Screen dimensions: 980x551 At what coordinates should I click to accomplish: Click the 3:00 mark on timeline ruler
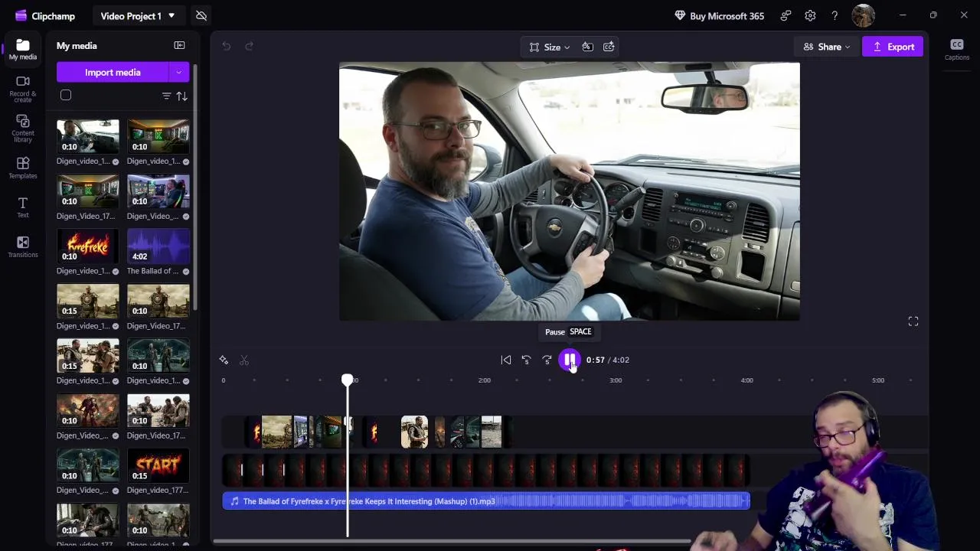pyautogui.click(x=616, y=380)
